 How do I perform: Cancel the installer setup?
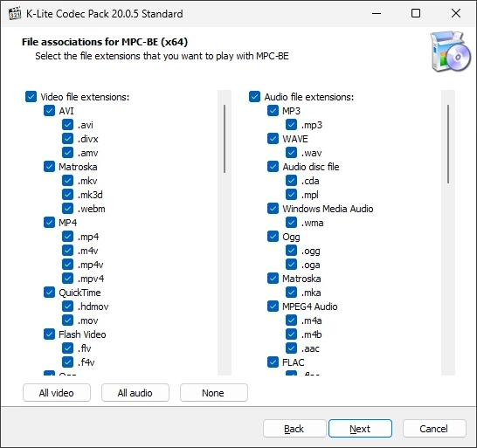pyautogui.click(x=434, y=429)
